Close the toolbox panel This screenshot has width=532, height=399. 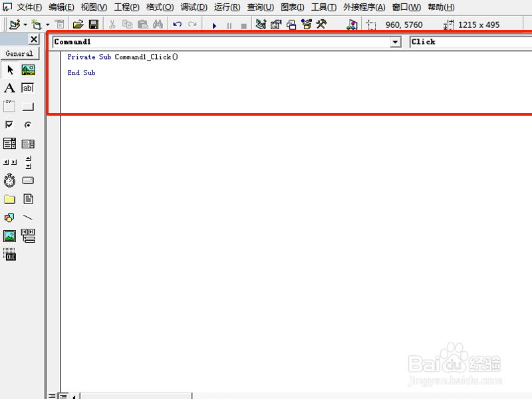[34, 39]
